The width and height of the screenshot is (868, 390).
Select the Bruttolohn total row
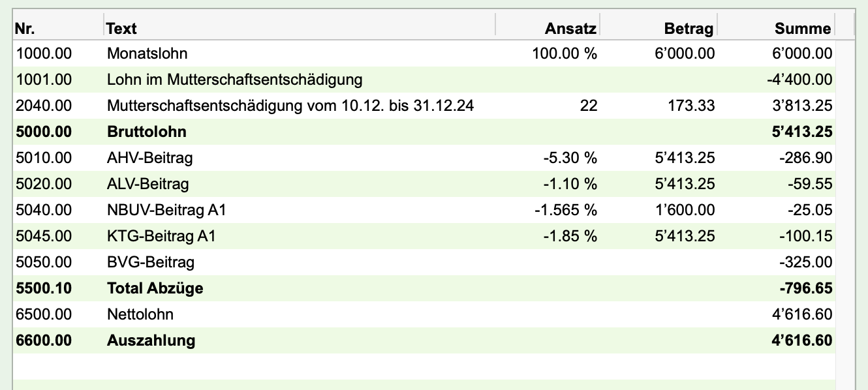tap(424, 132)
